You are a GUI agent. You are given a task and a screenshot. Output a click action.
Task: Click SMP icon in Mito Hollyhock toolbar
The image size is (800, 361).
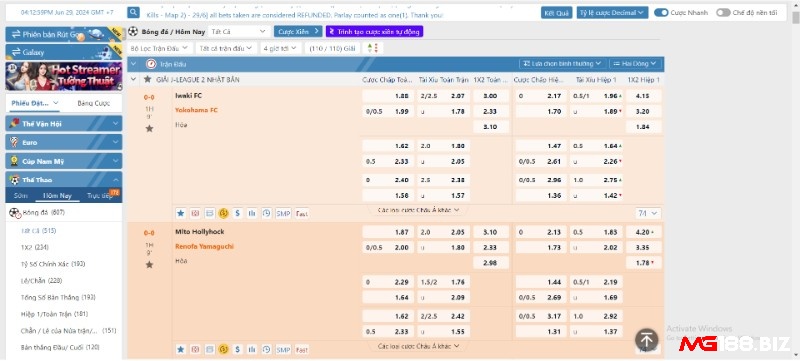pos(283,349)
